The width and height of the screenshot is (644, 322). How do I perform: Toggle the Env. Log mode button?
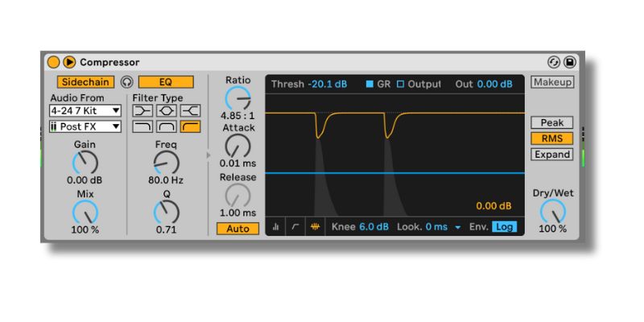[505, 227]
